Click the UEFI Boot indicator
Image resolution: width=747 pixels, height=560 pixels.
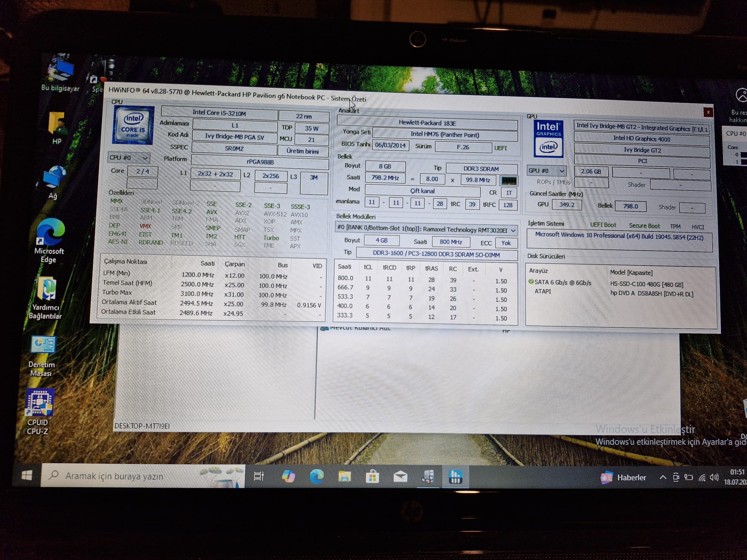coord(603,225)
